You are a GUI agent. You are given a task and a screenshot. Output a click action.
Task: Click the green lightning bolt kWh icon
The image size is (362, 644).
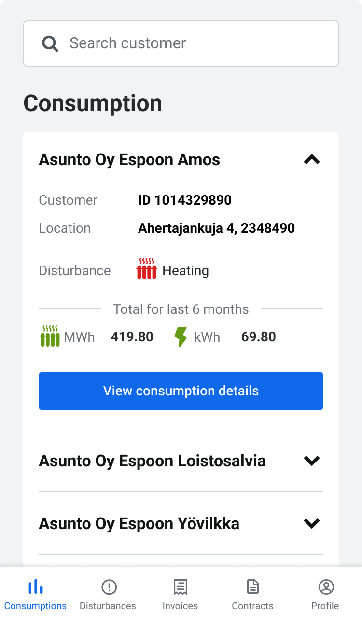point(181,336)
